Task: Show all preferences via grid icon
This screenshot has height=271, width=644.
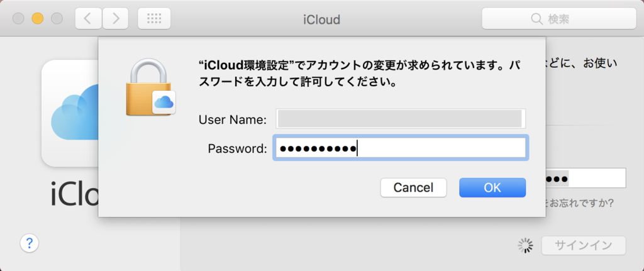Action: click(154, 19)
